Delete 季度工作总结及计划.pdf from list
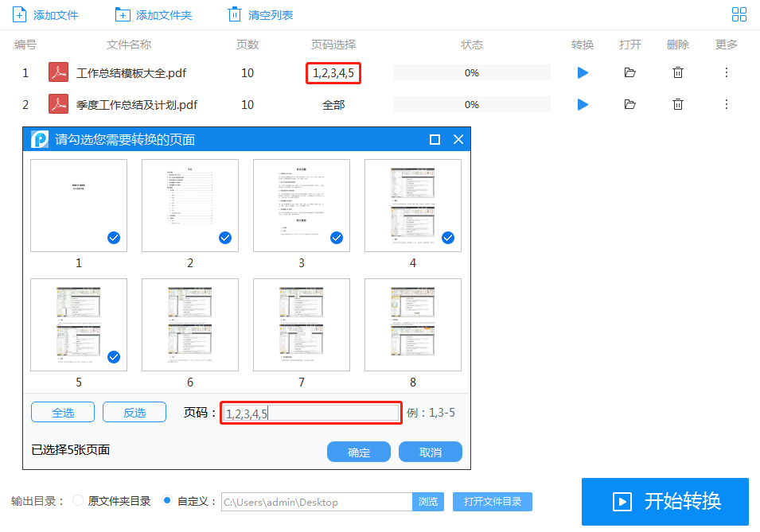 point(677,104)
